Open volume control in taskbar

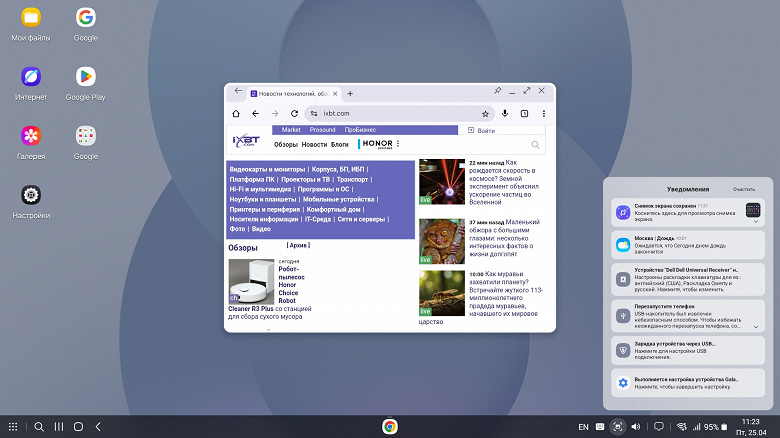coord(636,427)
